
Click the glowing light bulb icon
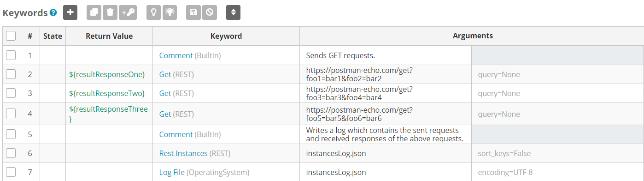pos(170,12)
